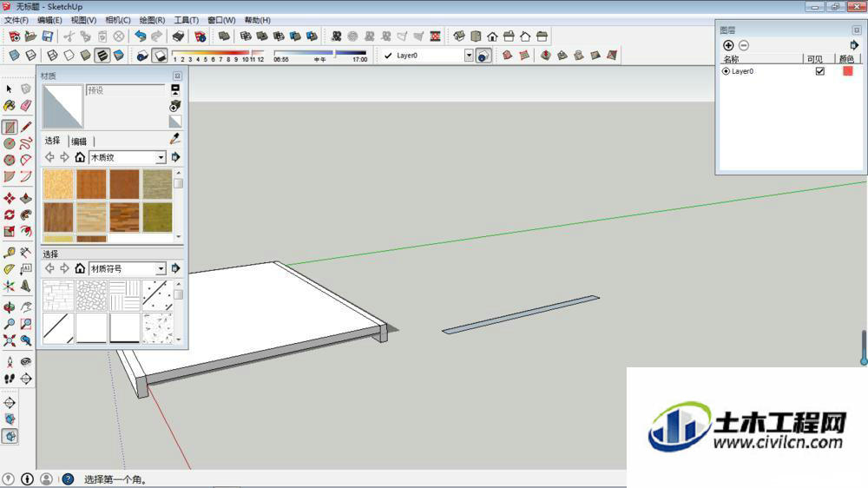Open the layers panel details arrow
This screenshot has height=488, width=868.
tap(854, 45)
